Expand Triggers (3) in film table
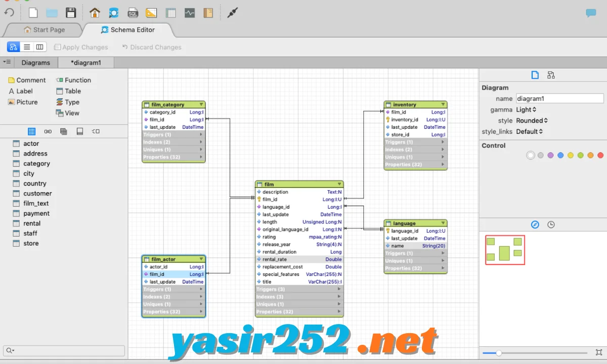Screen dimensions: 607x364 click(299, 289)
